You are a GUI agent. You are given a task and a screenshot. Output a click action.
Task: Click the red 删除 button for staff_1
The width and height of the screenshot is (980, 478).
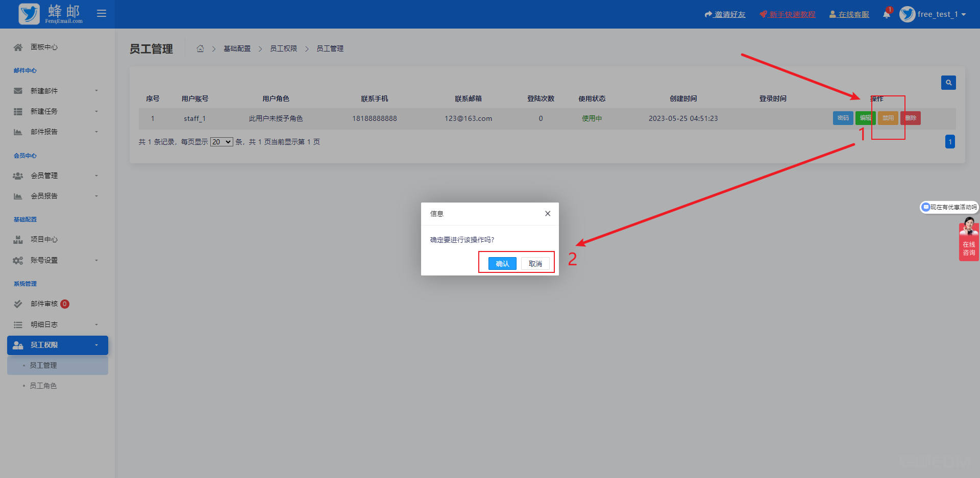point(910,118)
